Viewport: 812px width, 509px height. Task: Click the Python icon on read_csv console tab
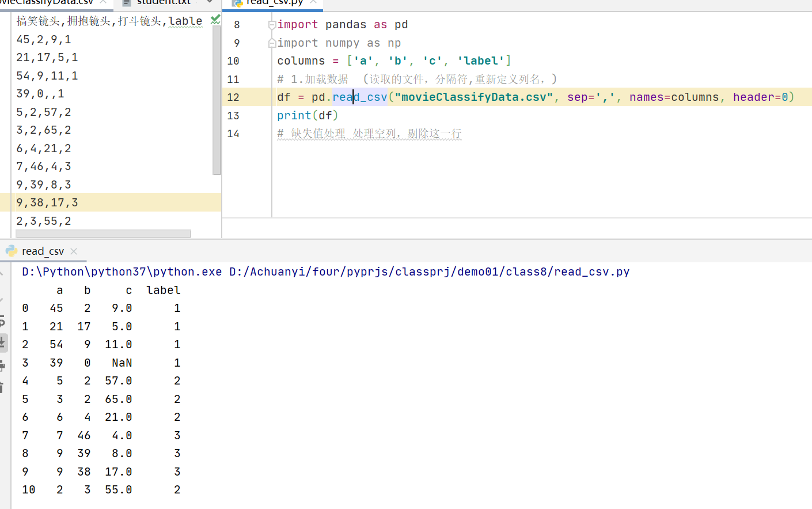(10, 251)
